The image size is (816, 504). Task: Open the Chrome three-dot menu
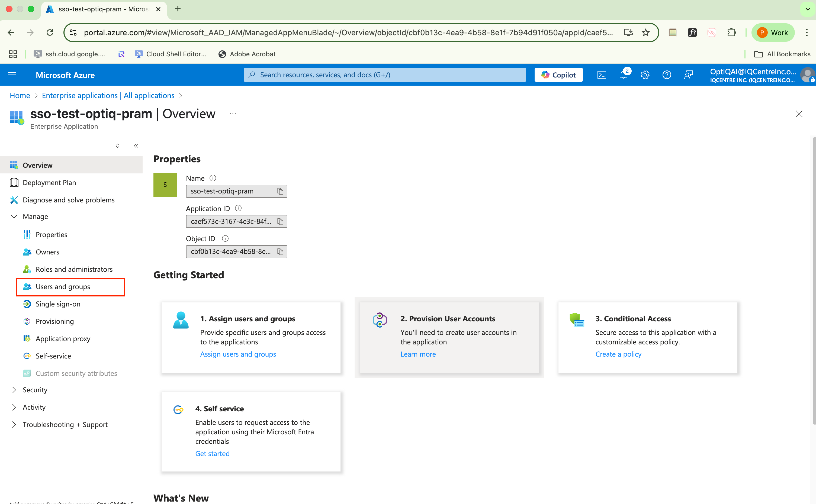(807, 33)
